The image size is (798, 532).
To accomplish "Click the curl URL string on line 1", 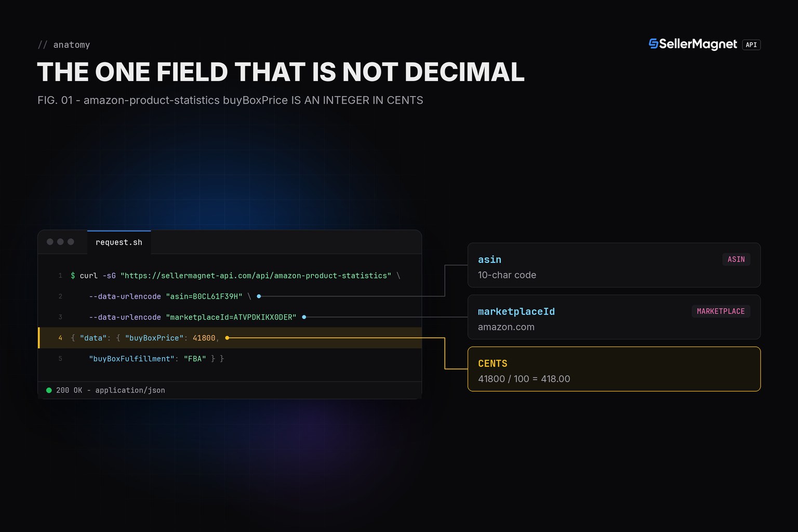I will click(x=256, y=275).
